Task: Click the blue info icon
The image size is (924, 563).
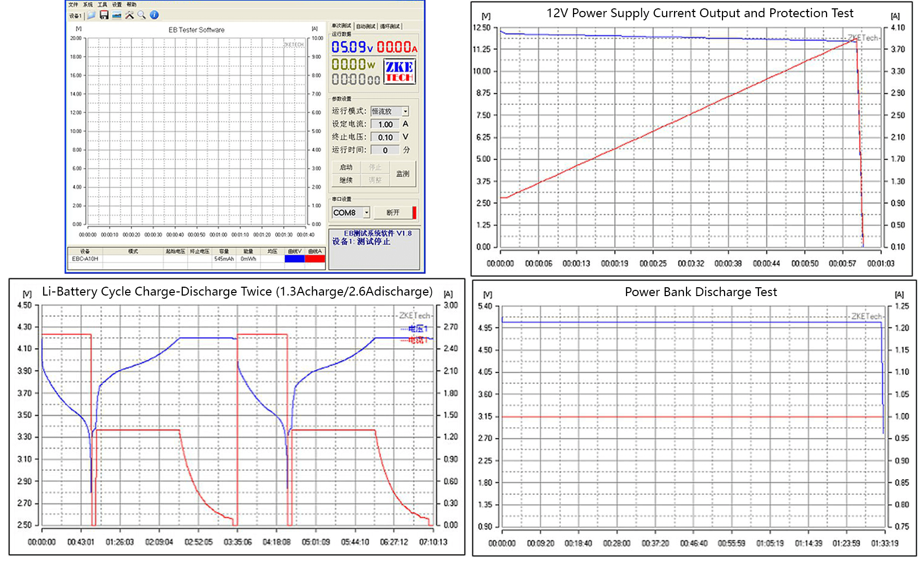Action: click(x=154, y=15)
